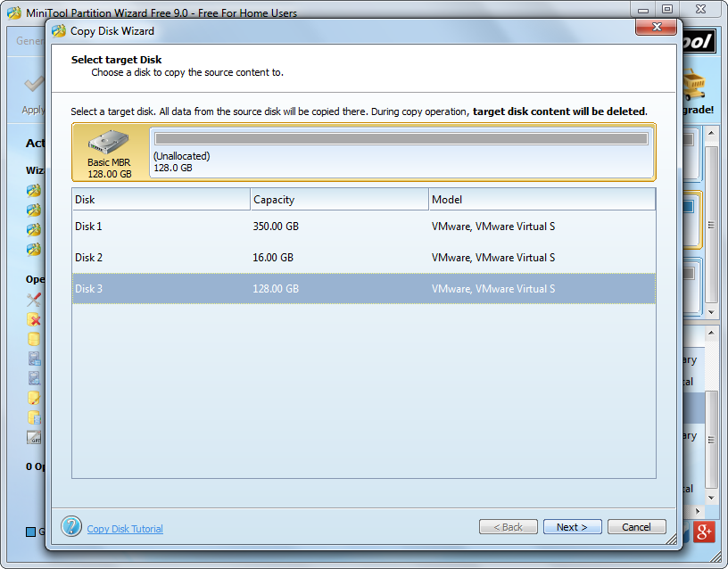Image resolution: width=728 pixels, height=569 pixels.
Task: Click the Upgrade shopping cart icon
Action: [x=694, y=85]
